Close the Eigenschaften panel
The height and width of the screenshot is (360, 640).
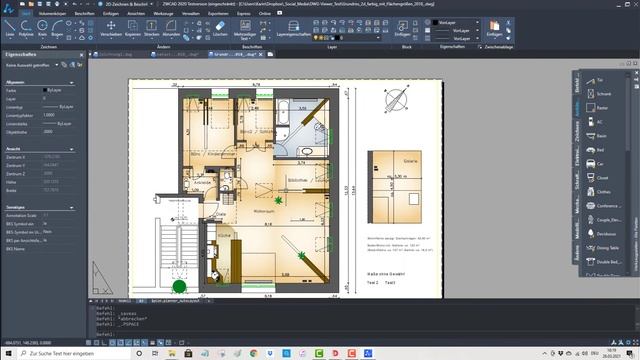[x=81, y=55]
